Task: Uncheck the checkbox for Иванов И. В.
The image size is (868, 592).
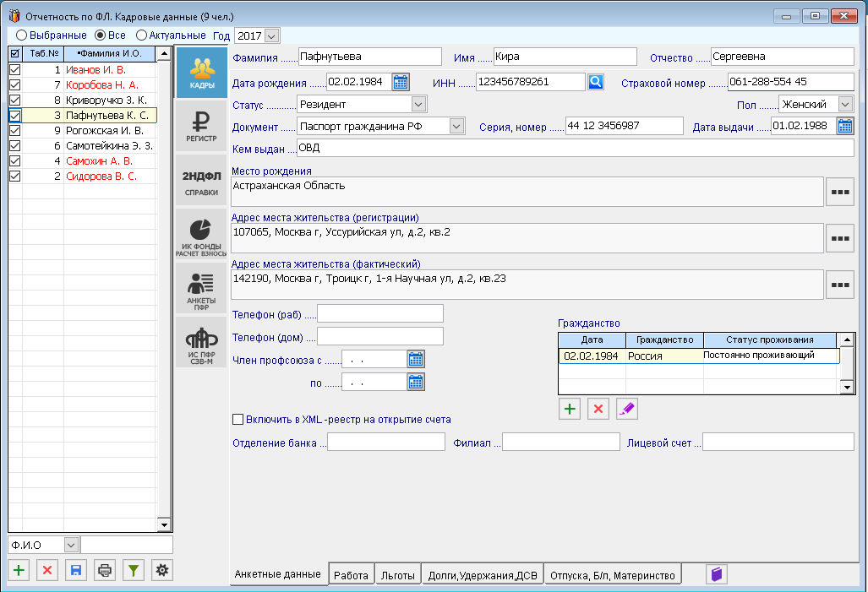Action: point(15,70)
